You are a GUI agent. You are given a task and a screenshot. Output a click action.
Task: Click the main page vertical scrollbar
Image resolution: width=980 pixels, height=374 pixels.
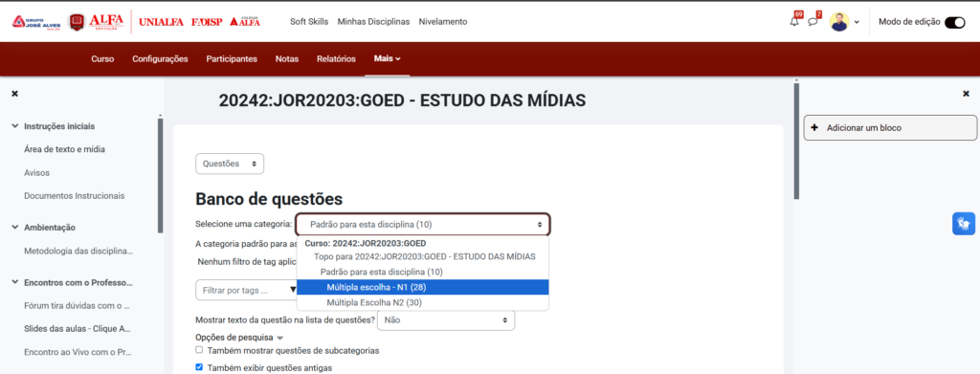(x=796, y=141)
